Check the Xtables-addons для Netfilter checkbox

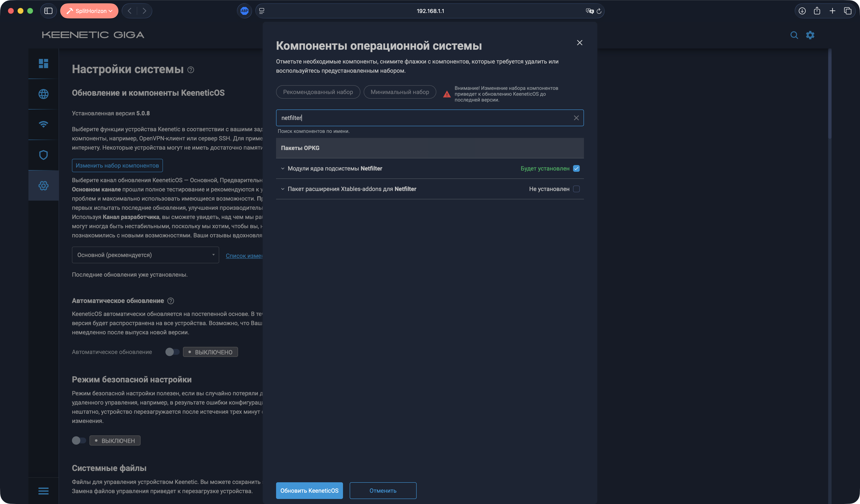[576, 189]
